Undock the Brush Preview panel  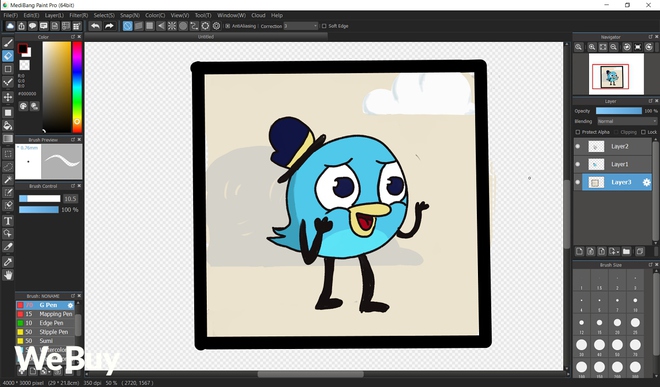tap(72, 139)
